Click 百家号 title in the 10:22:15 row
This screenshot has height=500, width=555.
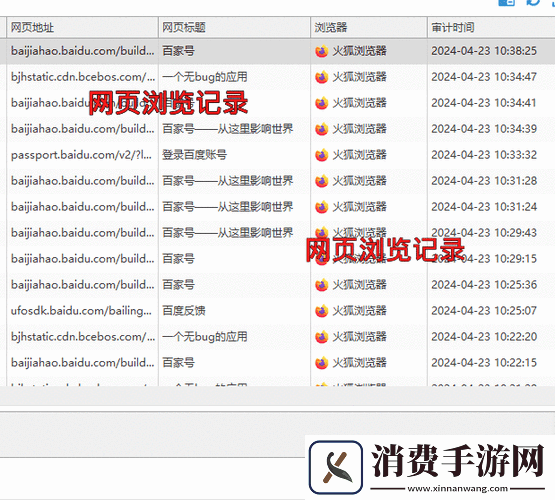point(178,362)
